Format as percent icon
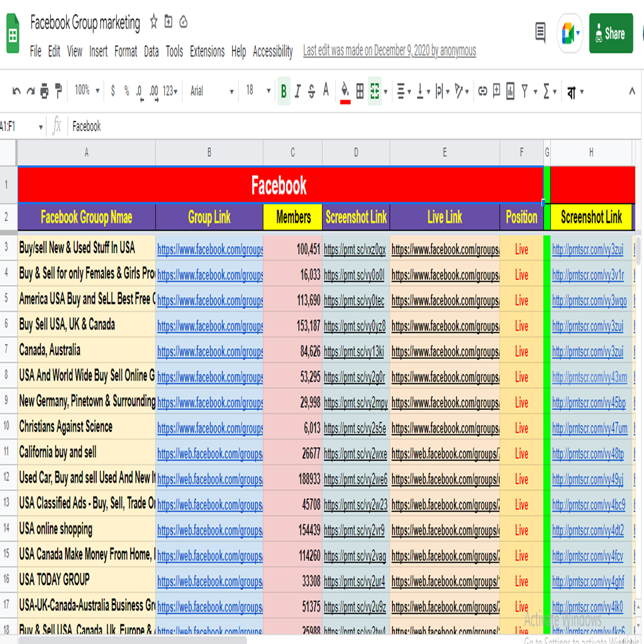 126,91
